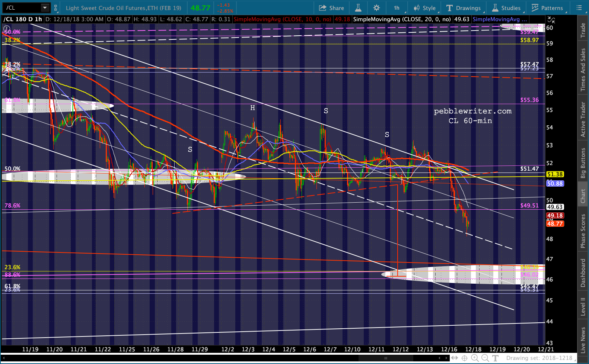Image resolution: width=589 pixels, height=364 pixels.
Task: Click the crossing-arrows icon above the price axis
Action: tap(551, 20)
